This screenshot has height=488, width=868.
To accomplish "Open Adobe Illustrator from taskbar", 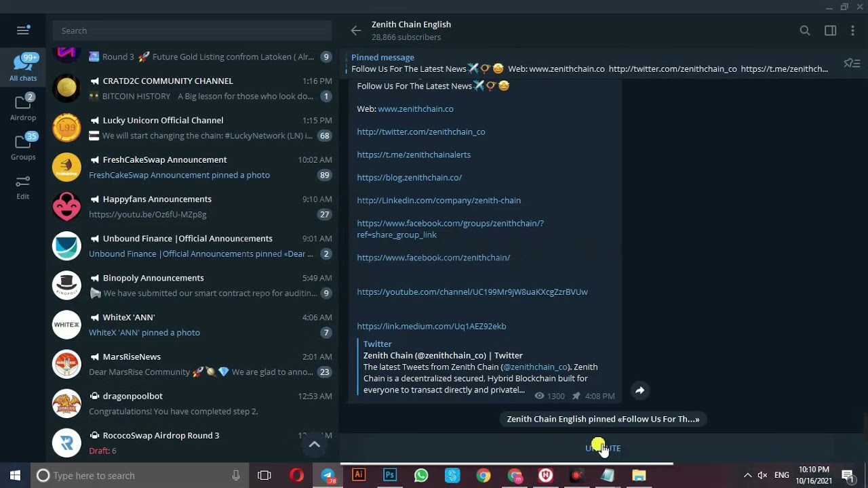I will [x=359, y=476].
